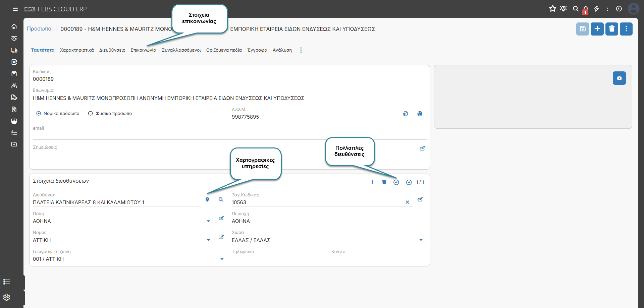The height and width of the screenshot is (308, 644).
Task: Create a new record with plus button
Action: pos(597,29)
